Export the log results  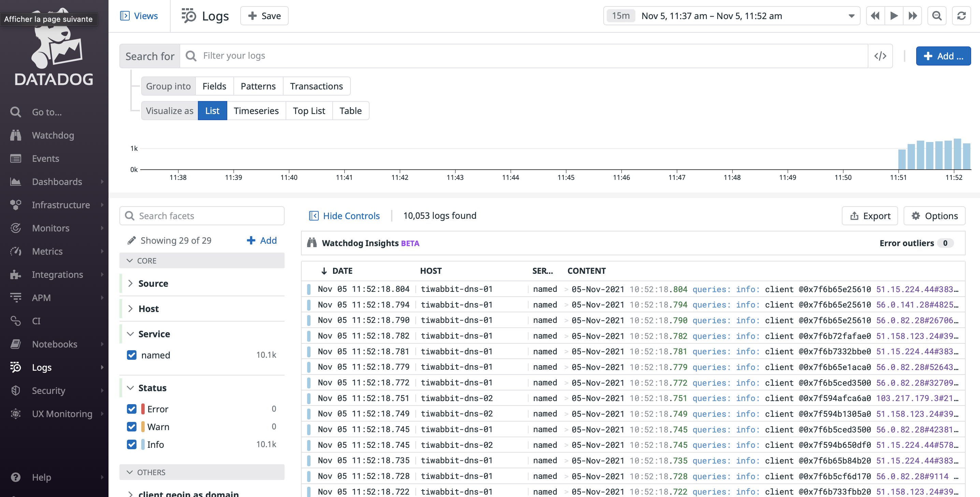(x=870, y=216)
